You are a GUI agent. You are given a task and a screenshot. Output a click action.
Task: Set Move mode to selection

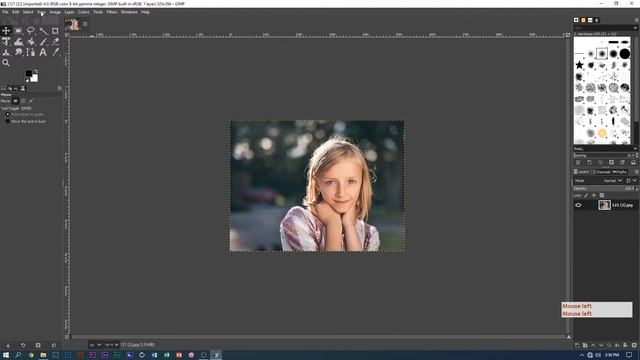23,101
